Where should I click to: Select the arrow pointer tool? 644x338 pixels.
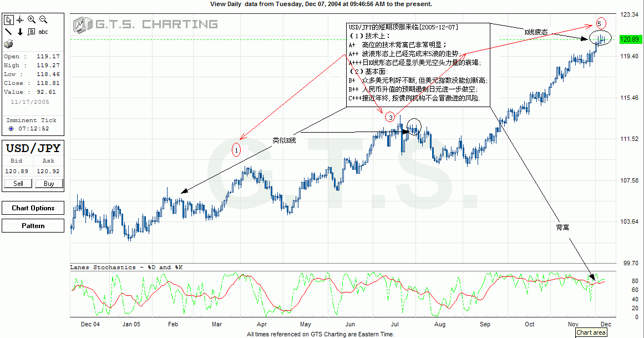(9, 20)
